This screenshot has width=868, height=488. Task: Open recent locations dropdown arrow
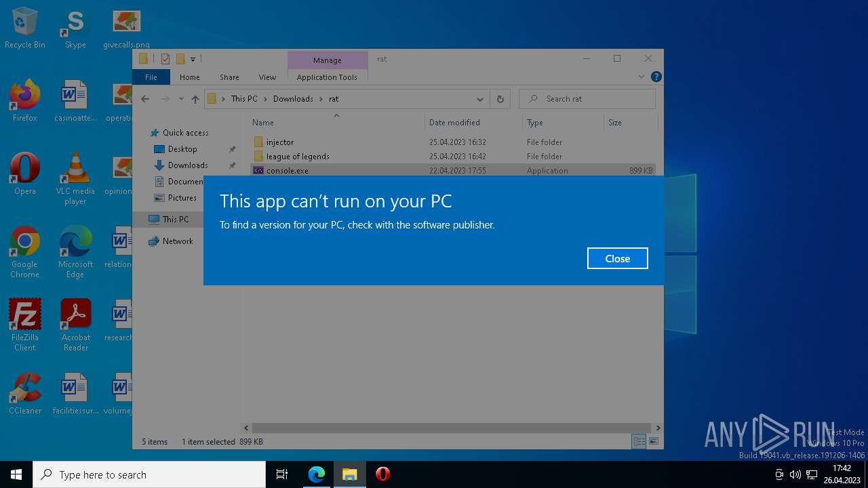click(181, 99)
